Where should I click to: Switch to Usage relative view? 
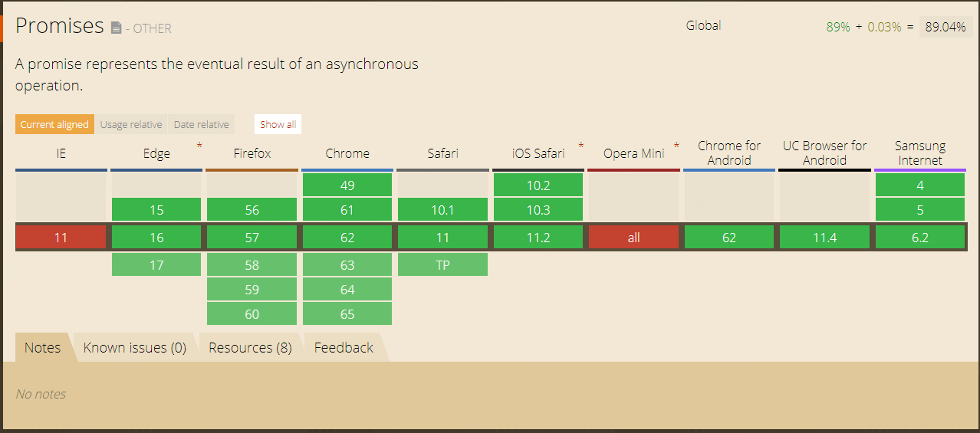click(131, 124)
